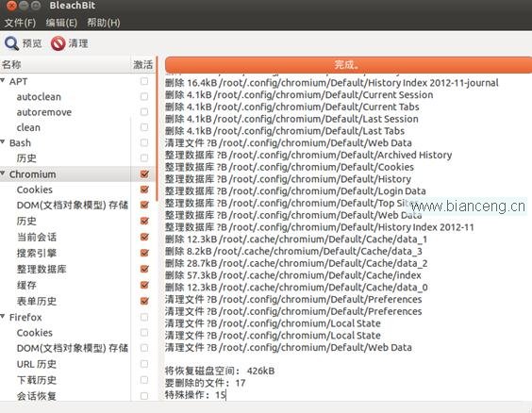Minimize the BleachBit window

(x=24, y=6)
